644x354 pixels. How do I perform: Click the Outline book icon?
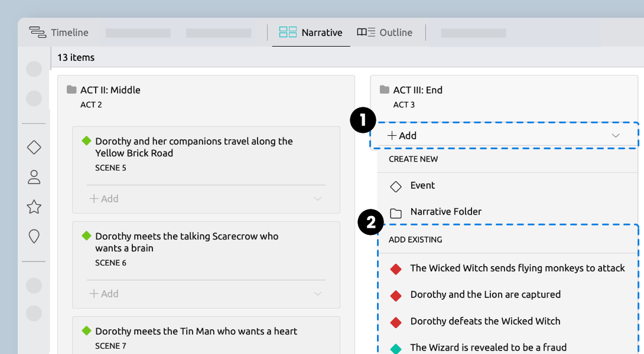pyautogui.click(x=366, y=32)
